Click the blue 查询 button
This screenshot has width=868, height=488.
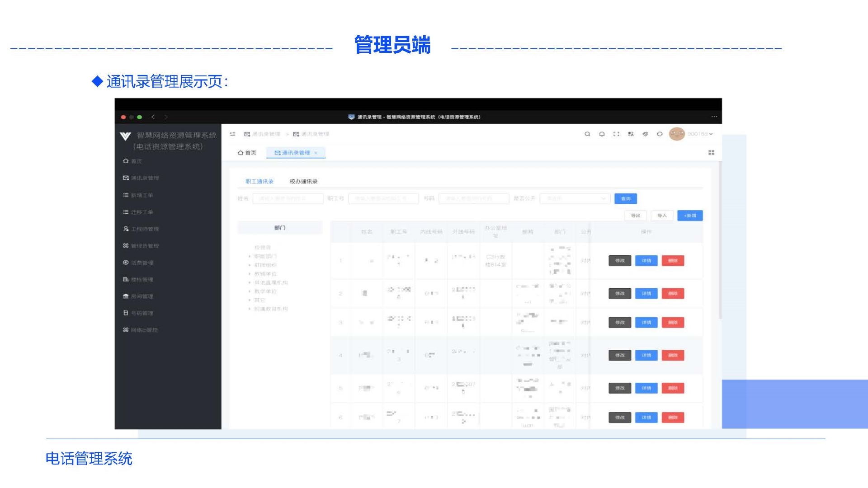pyautogui.click(x=626, y=199)
